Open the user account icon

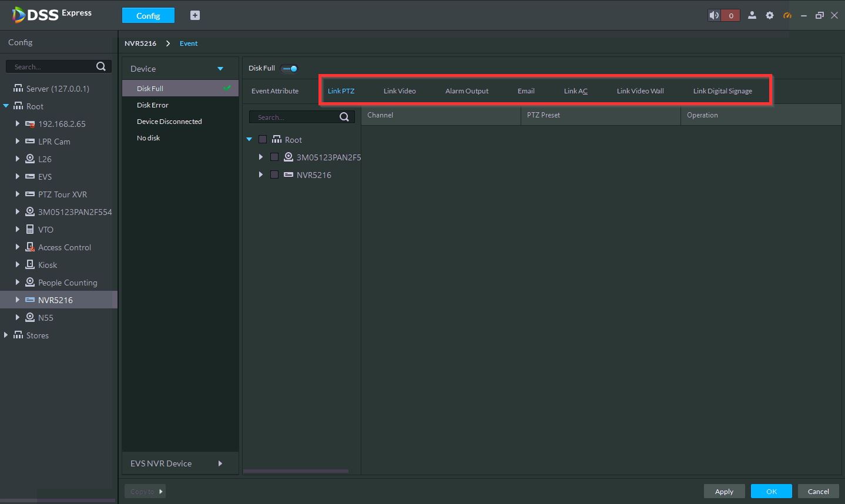[752, 15]
